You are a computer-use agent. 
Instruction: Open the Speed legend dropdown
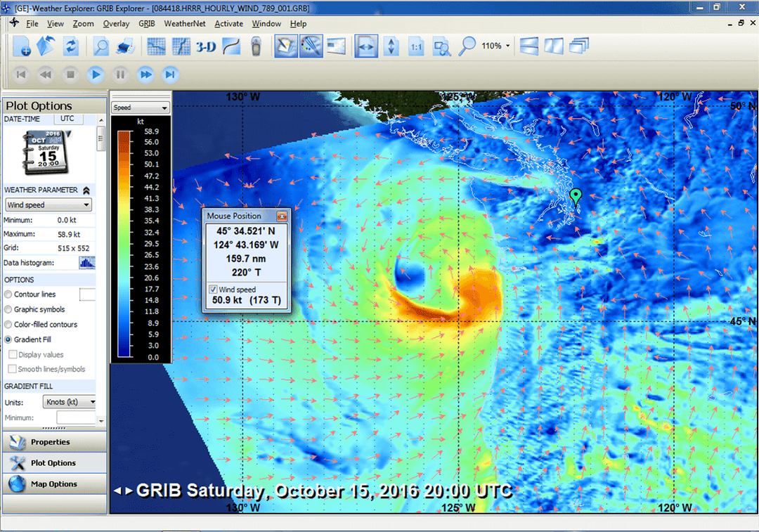(x=141, y=108)
